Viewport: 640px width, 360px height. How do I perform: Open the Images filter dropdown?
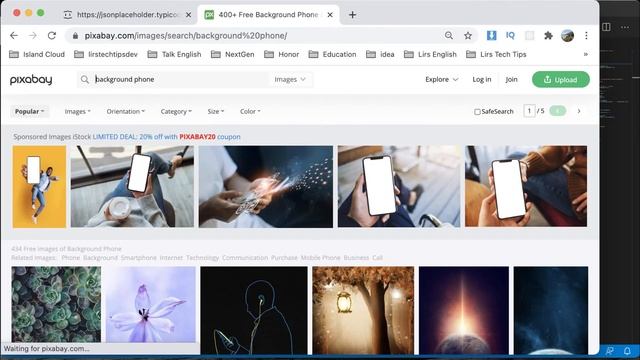point(78,111)
